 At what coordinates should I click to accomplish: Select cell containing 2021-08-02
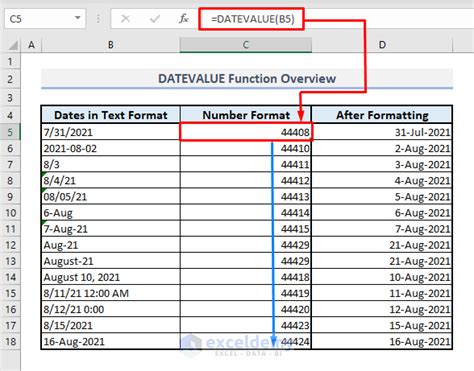(x=111, y=148)
